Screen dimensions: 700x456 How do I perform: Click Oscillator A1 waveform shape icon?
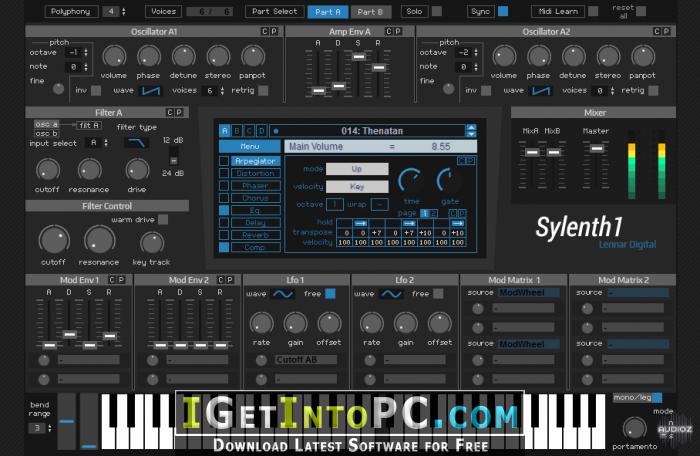(x=151, y=91)
